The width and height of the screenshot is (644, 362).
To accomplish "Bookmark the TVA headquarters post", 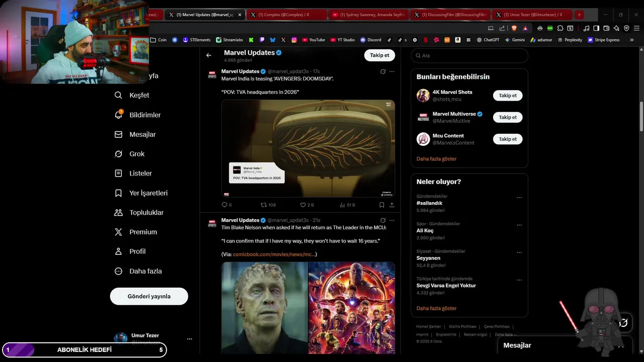I will [382, 205].
